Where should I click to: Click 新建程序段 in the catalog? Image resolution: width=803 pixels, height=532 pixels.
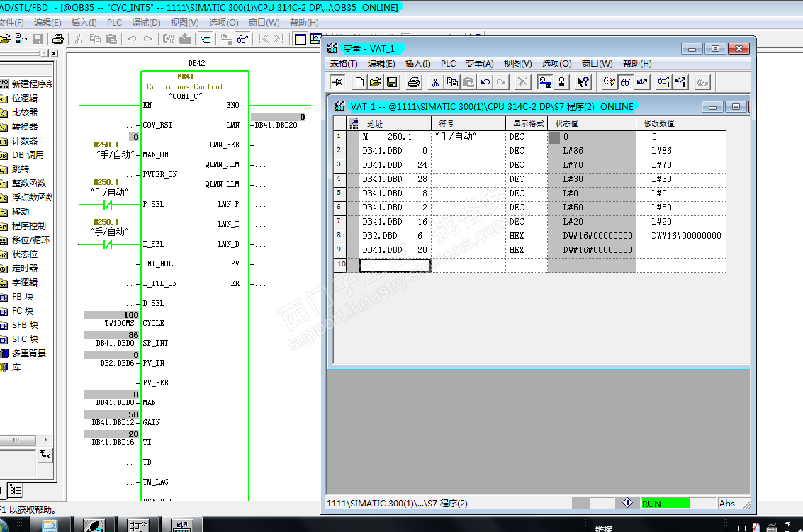32,84
